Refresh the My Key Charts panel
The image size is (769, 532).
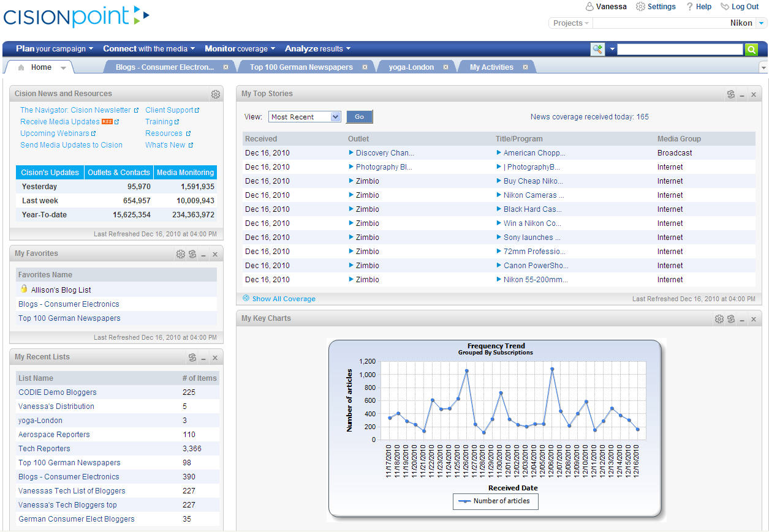point(731,318)
